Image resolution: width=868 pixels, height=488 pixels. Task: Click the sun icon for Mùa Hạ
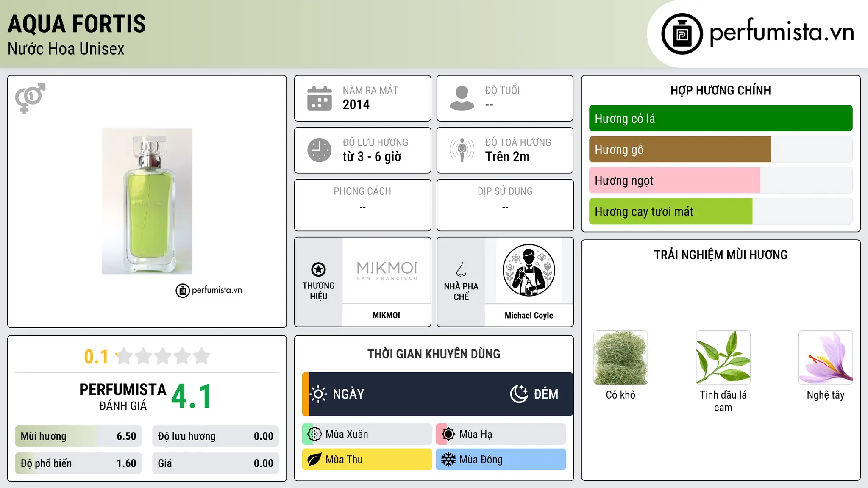pyautogui.click(x=448, y=434)
